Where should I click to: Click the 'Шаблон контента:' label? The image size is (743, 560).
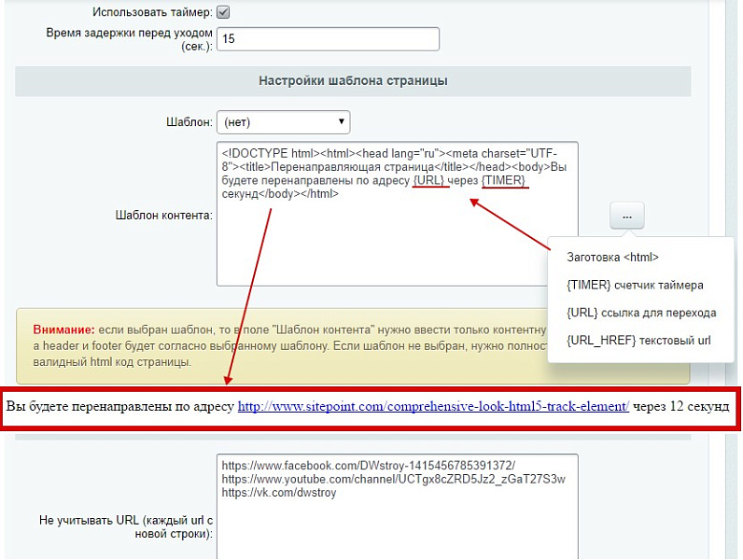pos(164,215)
